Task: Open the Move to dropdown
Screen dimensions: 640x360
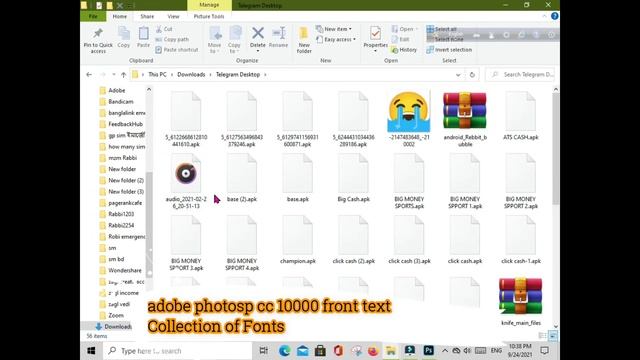Action: [215, 40]
